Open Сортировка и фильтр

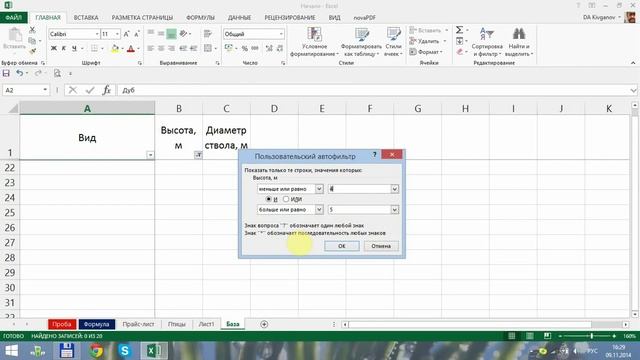(487, 42)
